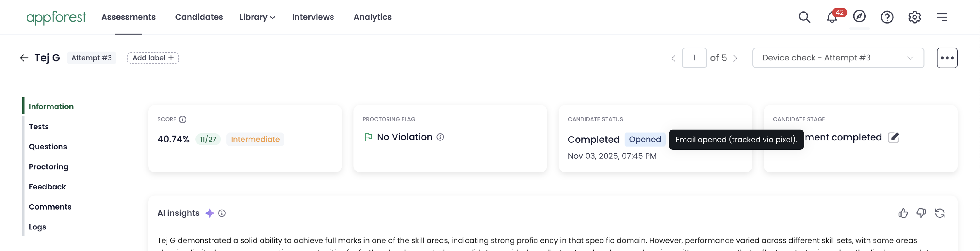
Task: Go back using the arrow beside Tej G
Action: tap(24, 58)
